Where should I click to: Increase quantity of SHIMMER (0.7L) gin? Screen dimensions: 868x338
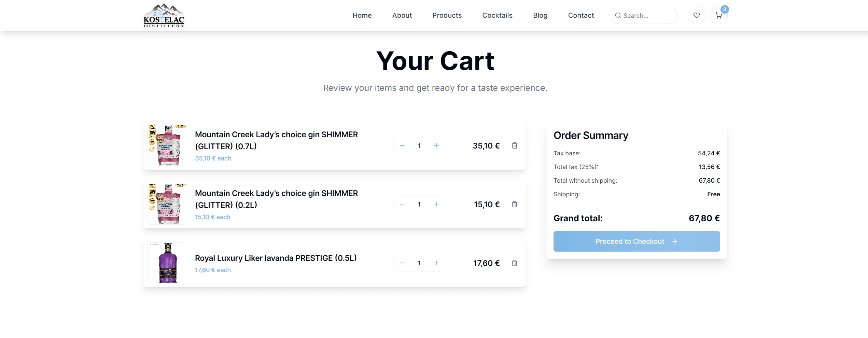click(x=436, y=145)
